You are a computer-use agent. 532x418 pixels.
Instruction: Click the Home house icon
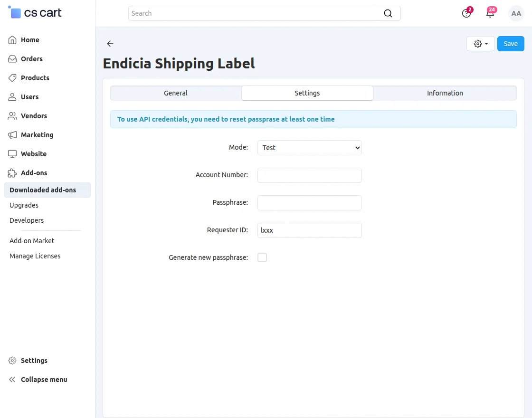pos(12,40)
